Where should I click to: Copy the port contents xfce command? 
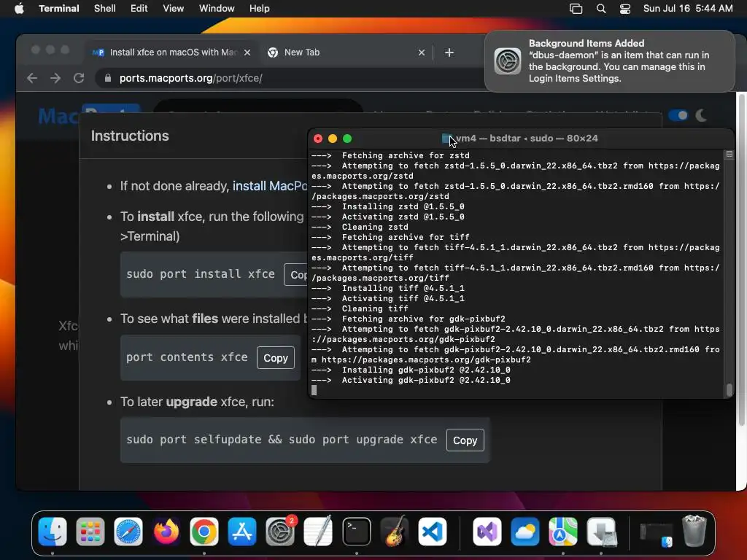275,357
